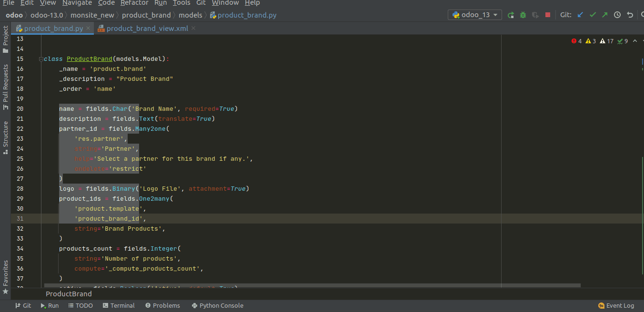Open the Refactor menu
This screenshot has width=644, height=312.
click(134, 3)
